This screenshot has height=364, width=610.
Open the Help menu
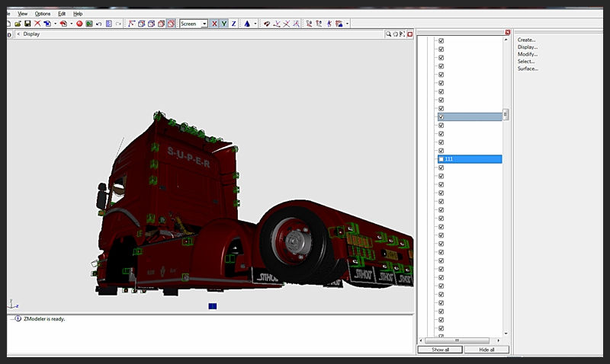coord(78,14)
